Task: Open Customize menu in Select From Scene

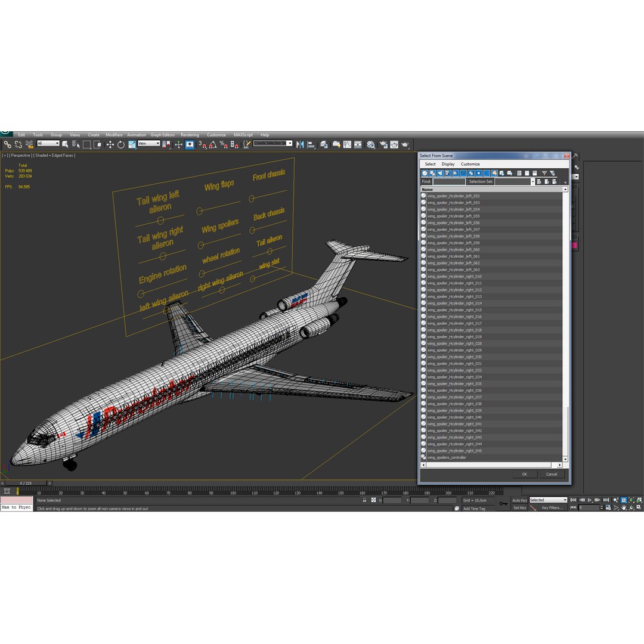Action: [x=470, y=164]
